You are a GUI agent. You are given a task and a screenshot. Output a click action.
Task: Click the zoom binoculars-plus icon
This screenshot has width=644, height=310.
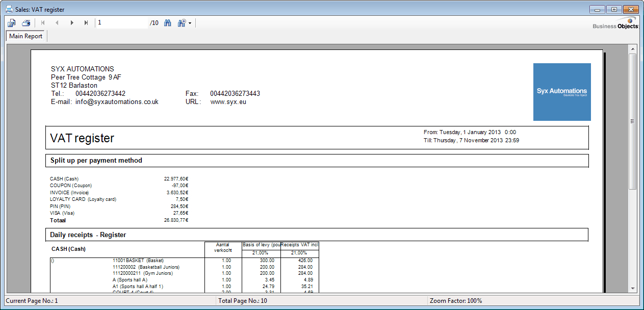click(182, 23)
